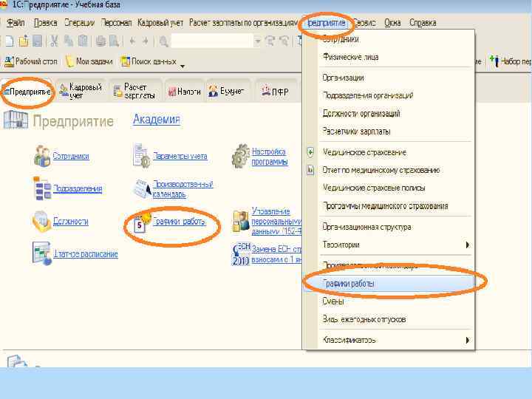
Task: Click the Подразделения structure icon
Action: click(42, 188)
